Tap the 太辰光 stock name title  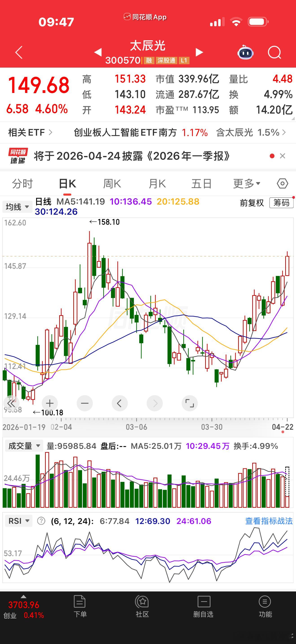(x=148, y=46)
